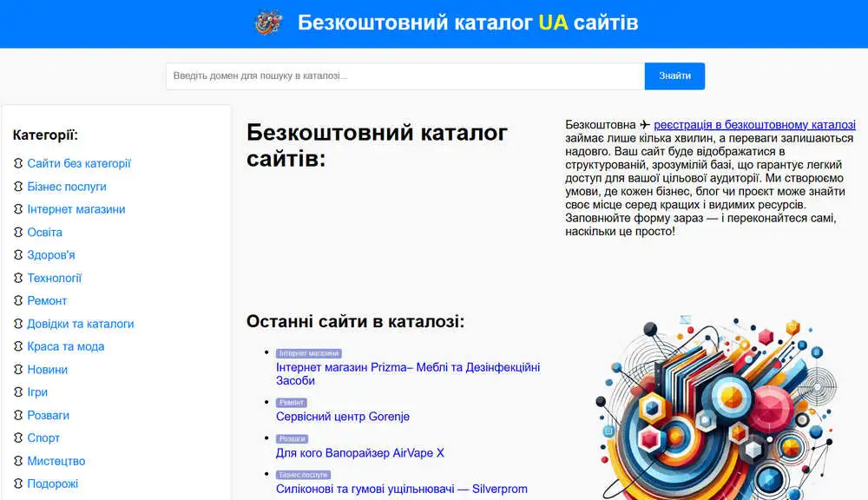This screenshot has width=868, height=500.
Task: Open category Подорожі
Action: point(53,484)
